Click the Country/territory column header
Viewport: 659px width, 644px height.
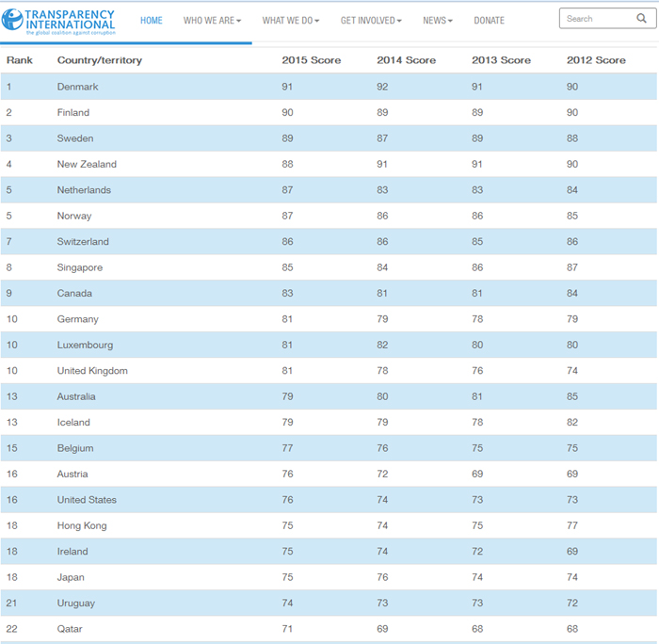point(99,60)
